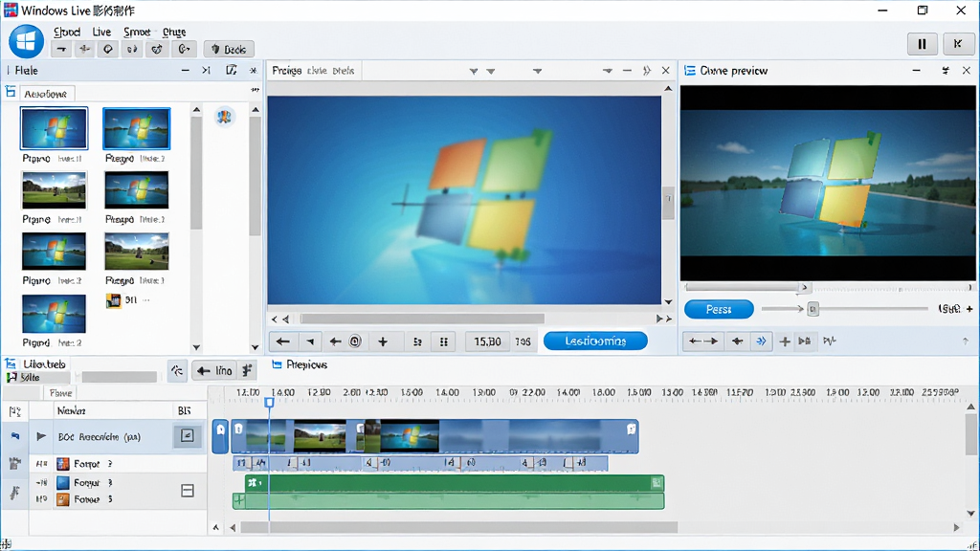Screen dimensions: 980x551
Task: Select the green field thumbnail in the third row
Action: point(137,252)
